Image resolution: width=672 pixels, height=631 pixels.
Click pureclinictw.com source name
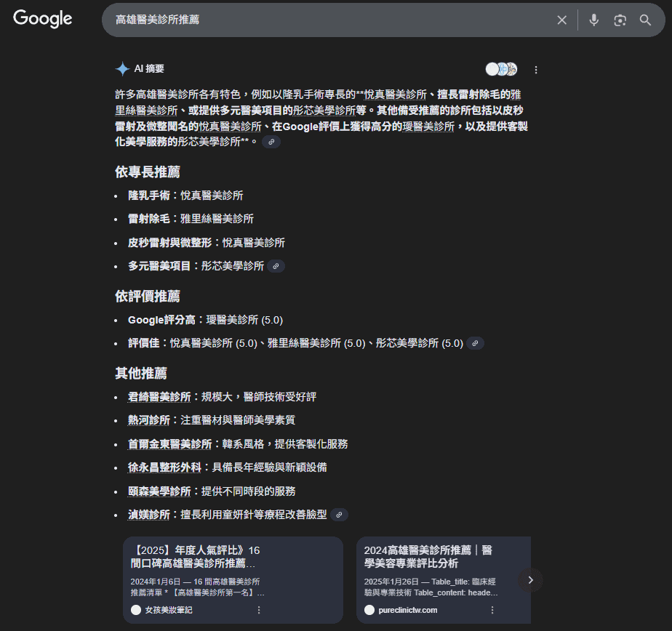408,610
